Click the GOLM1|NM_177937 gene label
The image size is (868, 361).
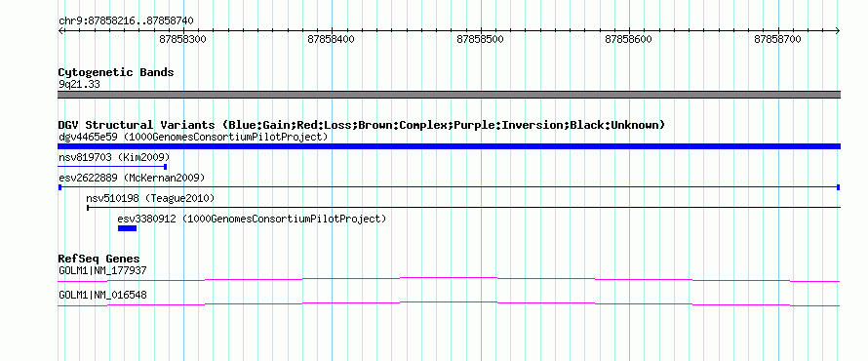(102, 271)
